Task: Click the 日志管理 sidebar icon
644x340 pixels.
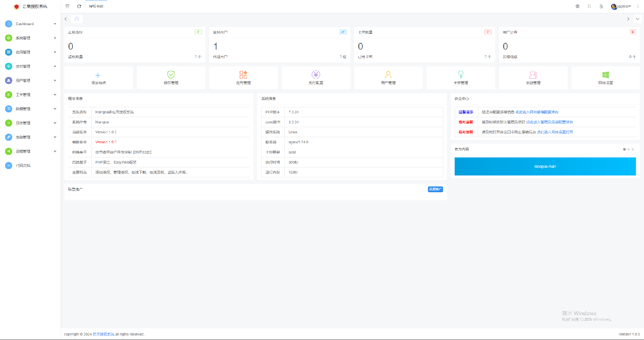Action: (x=9, y=123)
